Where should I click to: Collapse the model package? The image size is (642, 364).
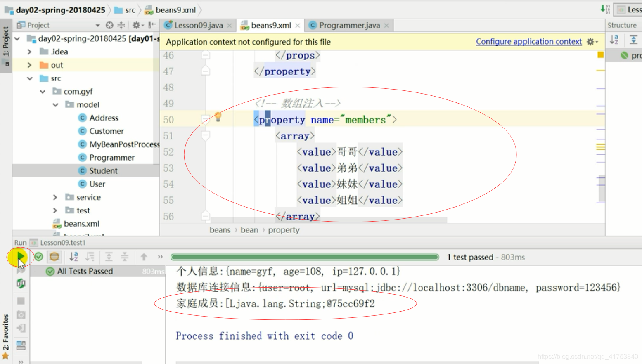(x=56, y=105)
